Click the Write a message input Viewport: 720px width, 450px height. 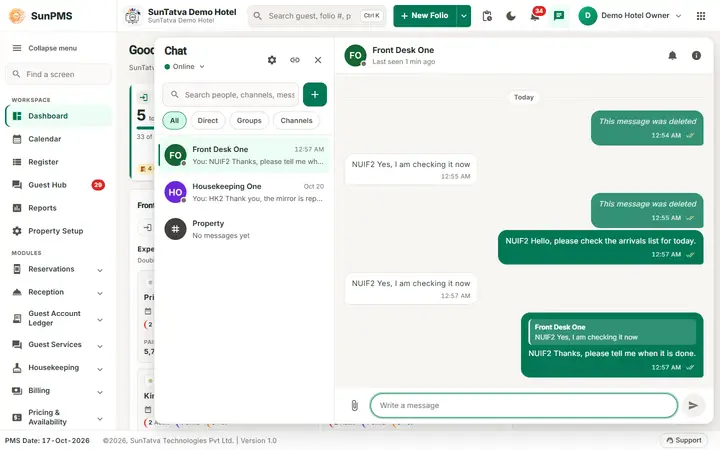point(523,405)
